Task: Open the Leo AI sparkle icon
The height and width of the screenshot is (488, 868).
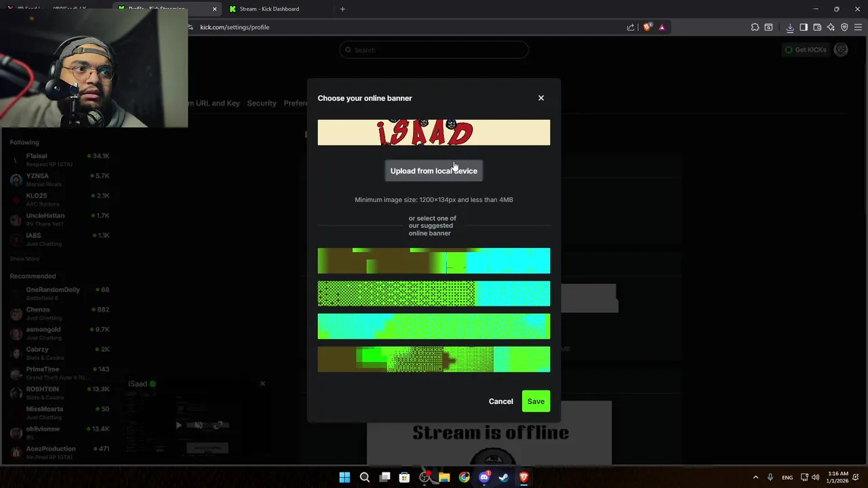Action: [x=831, y=27]
